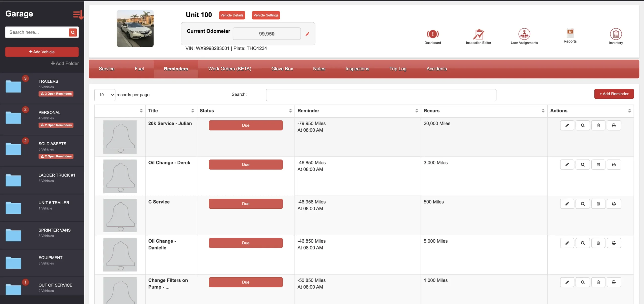Click the Add Reminder button
Screen dimensions: 644x304
coord(614,94)
